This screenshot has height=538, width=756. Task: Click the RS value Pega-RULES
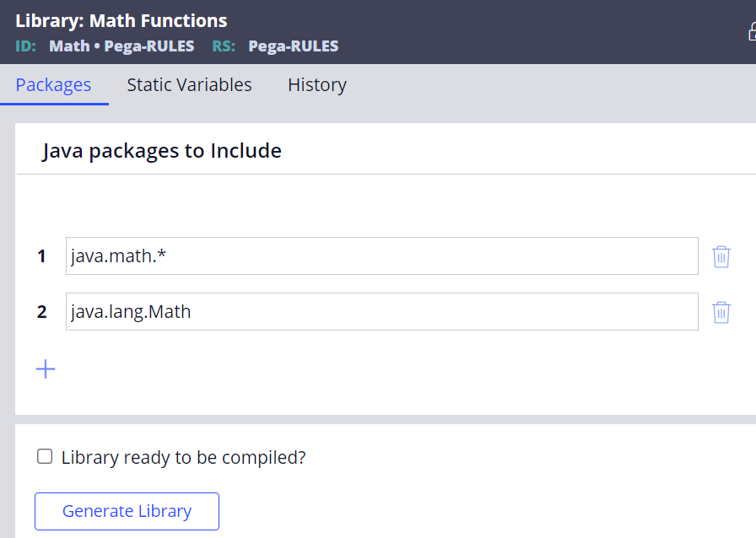pos(293,46)
